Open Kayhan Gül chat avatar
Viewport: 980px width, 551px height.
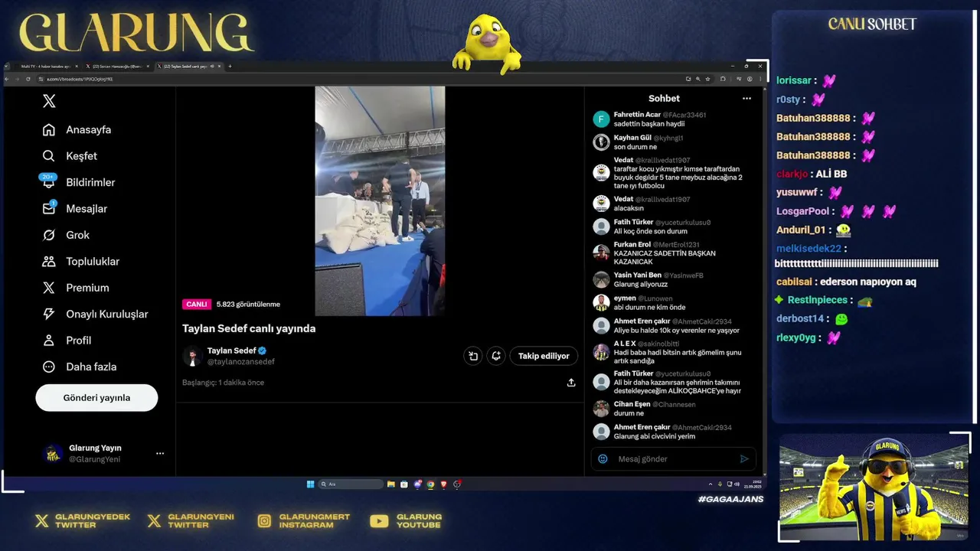coord(601,142)
